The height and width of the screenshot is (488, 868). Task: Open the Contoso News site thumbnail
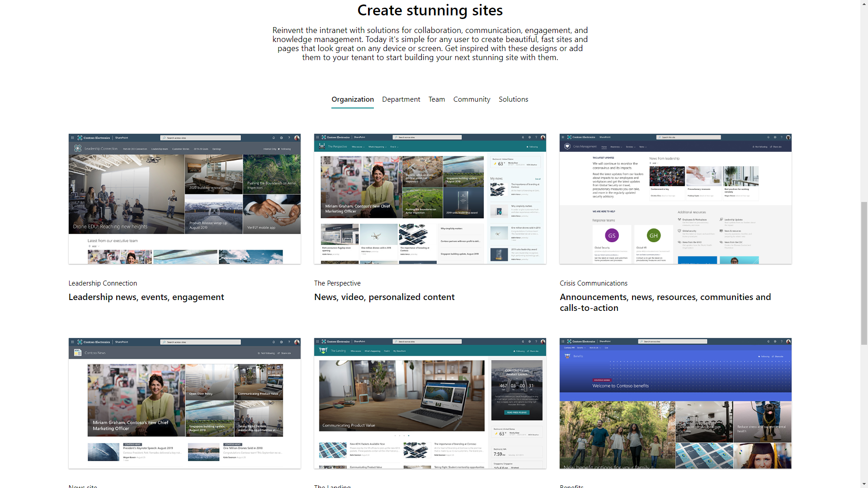click(x=184, y=403)
